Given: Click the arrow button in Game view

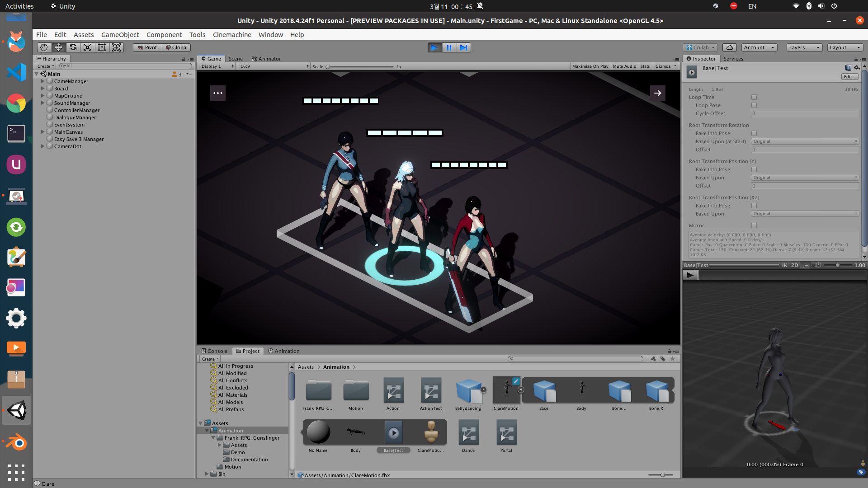Looking at the screenshot, I should click(658, 93).
